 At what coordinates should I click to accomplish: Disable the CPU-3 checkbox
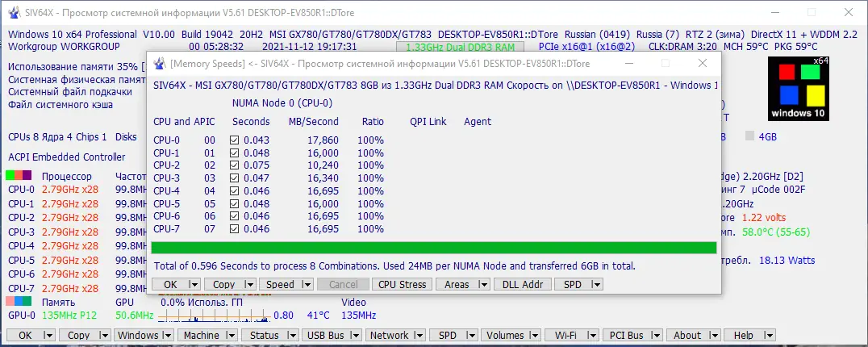click(234, 178)
